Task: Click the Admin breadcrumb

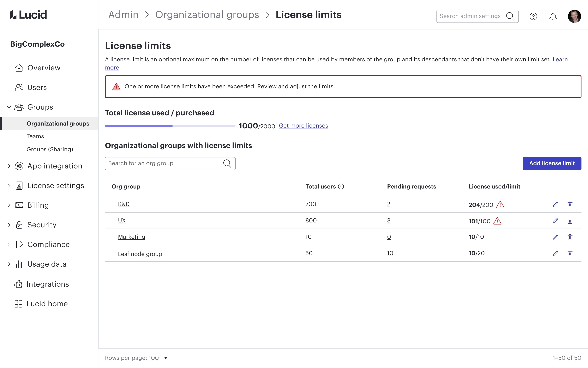Action: [x=124, y=15]
